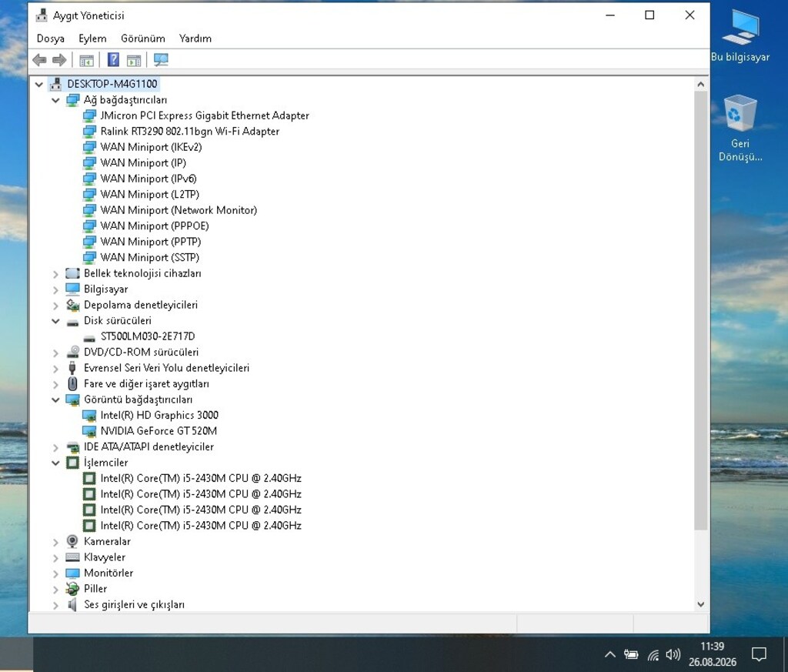Click the device tree vertical scrollbar thumb
The height and width of the screenshot is (672, 788).
[x=700, y=310]
